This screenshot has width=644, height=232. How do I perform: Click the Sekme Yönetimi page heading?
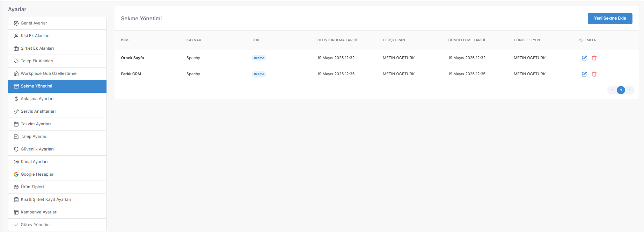pos(141,19)
